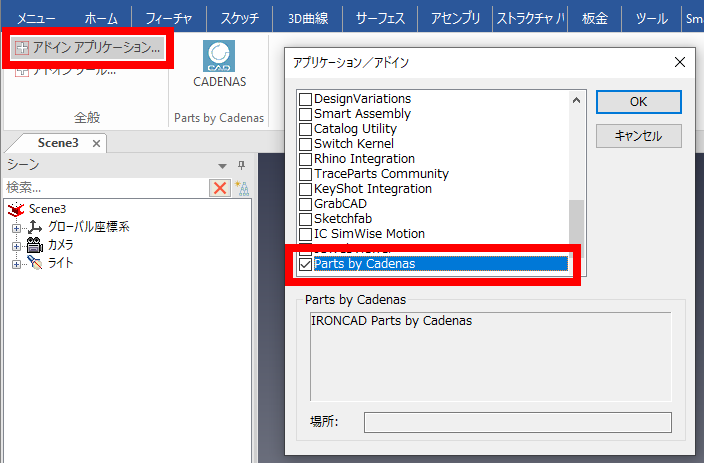Expand the カメラ tree node

[16, 246]
